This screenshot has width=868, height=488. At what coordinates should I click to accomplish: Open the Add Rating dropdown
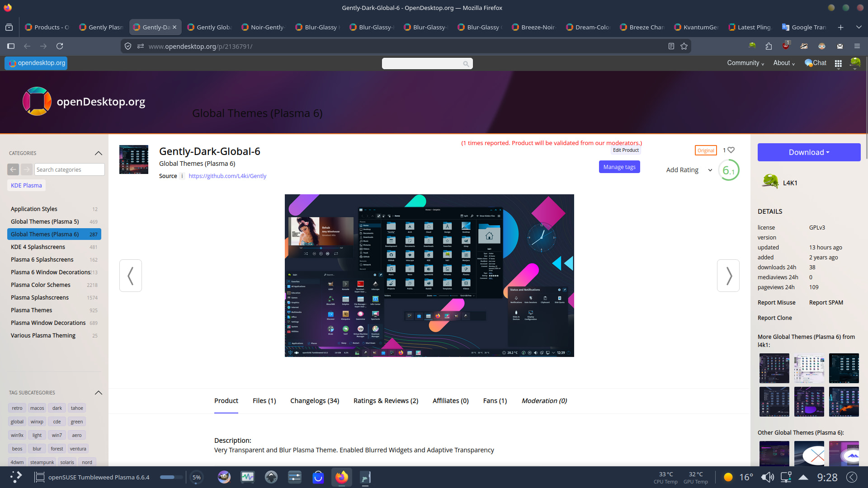coord(689,170)
